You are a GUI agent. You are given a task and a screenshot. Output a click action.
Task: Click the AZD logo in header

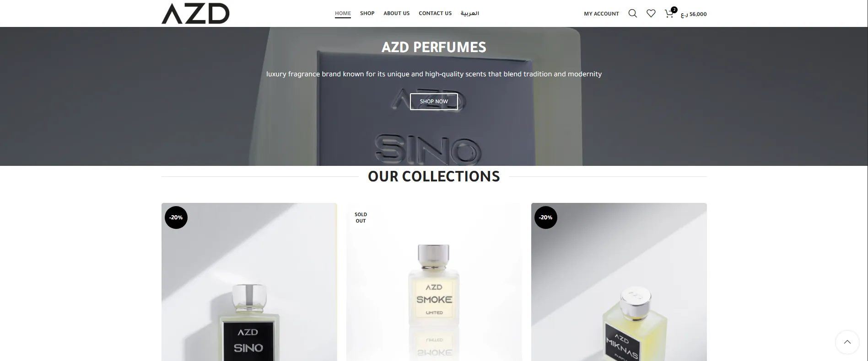[195, 13]
